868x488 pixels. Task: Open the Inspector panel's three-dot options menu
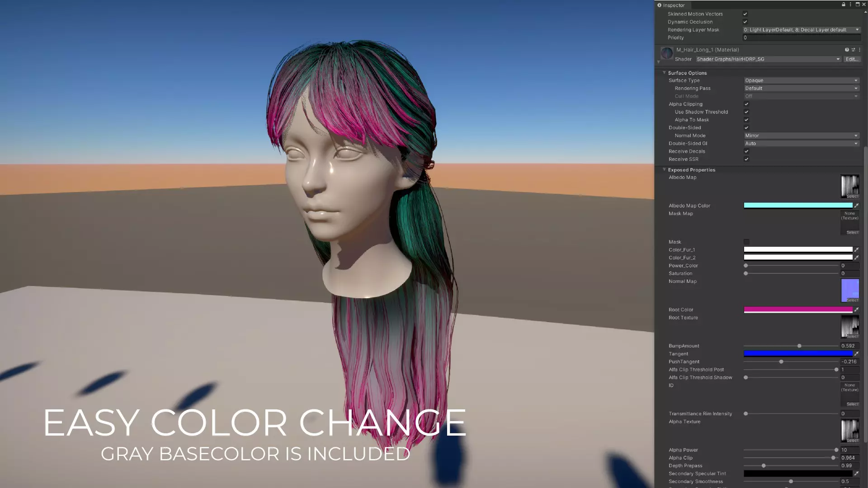[x=850, y=5]
